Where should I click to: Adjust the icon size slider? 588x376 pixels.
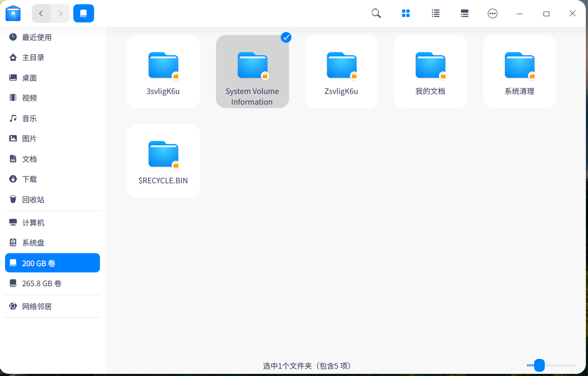[540, 365]
